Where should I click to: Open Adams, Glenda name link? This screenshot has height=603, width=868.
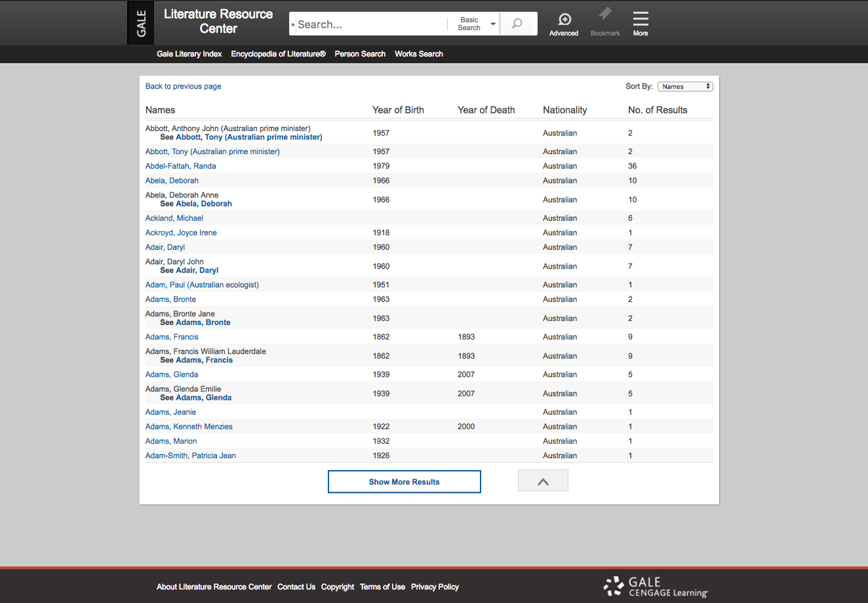pyautogui.click(x=172, y=375)
